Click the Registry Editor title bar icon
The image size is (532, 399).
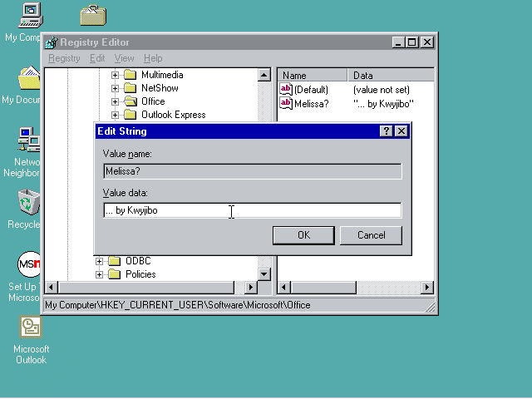(x=52, y=42)
